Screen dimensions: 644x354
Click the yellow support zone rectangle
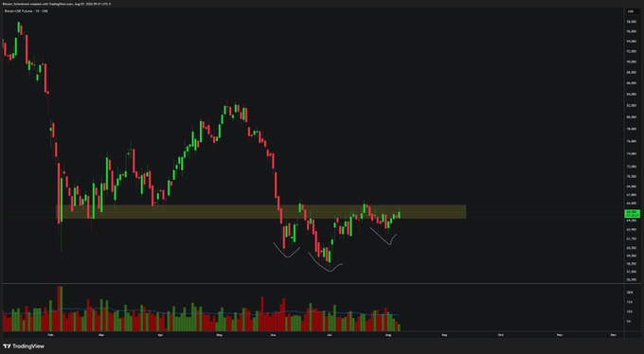(x=261, y=211)
